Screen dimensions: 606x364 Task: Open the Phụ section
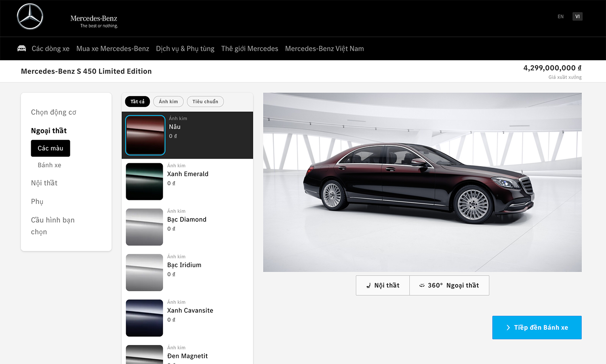click(x=37, y=202)
